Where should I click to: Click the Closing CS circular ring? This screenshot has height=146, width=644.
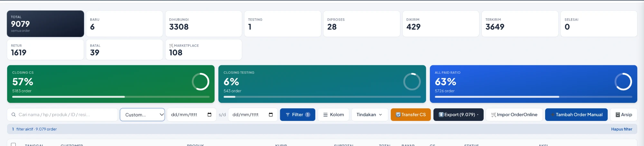201,82
